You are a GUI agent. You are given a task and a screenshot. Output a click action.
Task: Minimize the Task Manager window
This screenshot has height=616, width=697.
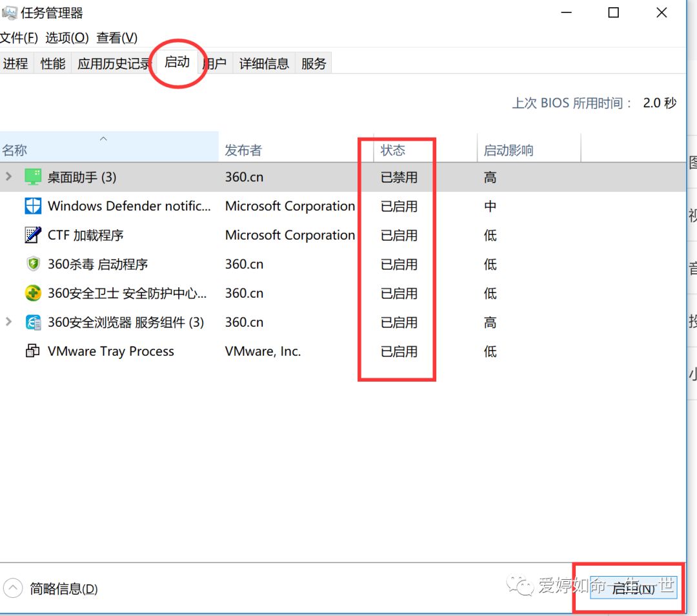click(567, 12)
